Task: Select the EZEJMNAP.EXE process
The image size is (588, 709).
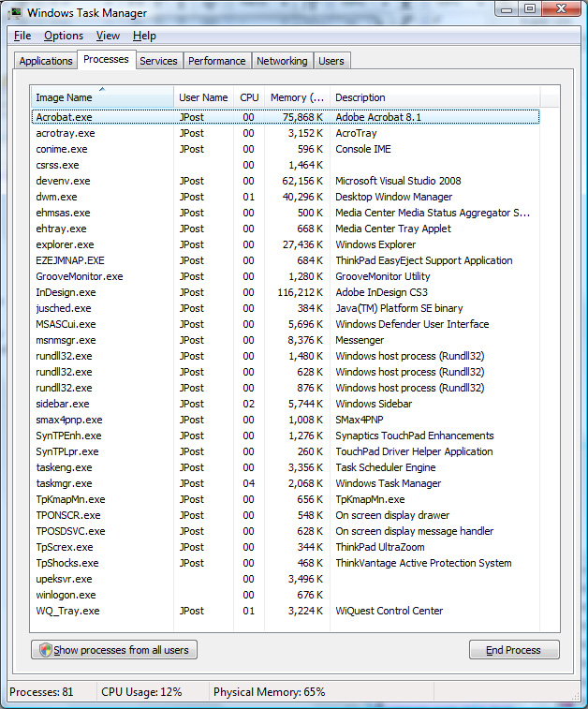Action: (286, 260)
